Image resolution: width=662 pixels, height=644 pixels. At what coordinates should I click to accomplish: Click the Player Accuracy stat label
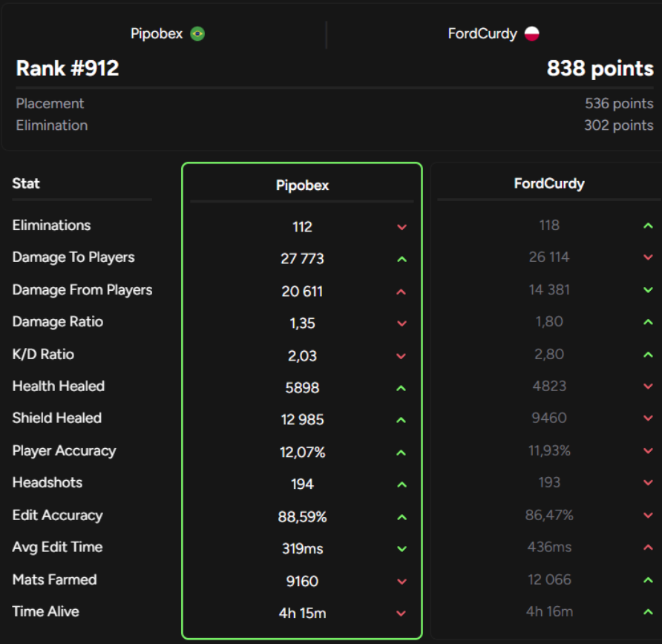64,450
